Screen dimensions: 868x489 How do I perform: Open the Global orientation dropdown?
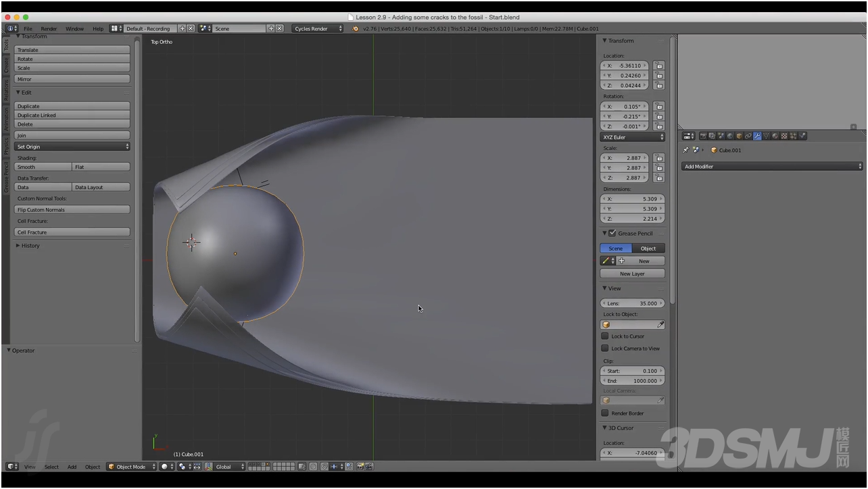coord(229,467)
